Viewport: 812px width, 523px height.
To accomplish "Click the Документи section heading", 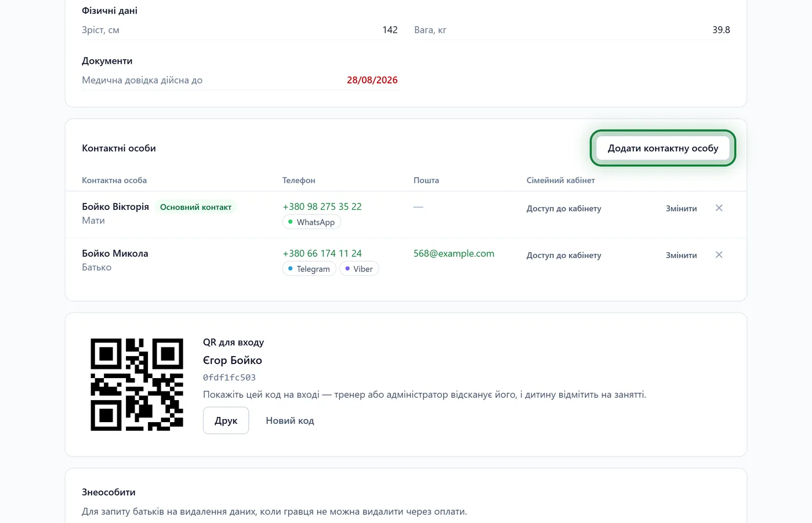I will click(107, 61).
